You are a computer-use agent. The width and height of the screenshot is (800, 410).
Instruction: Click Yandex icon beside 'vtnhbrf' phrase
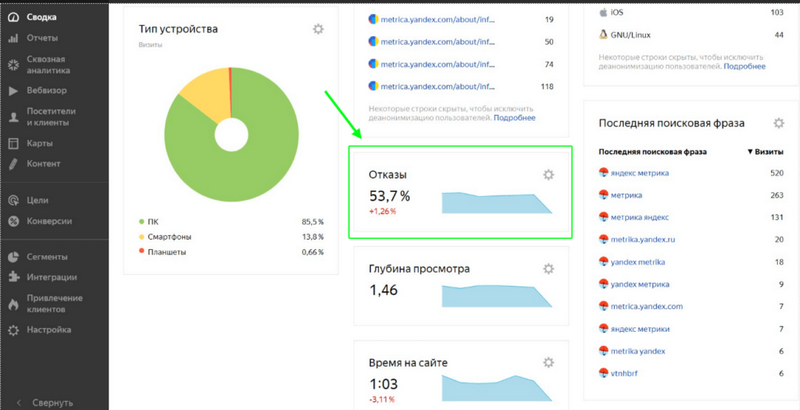[604, 373]
